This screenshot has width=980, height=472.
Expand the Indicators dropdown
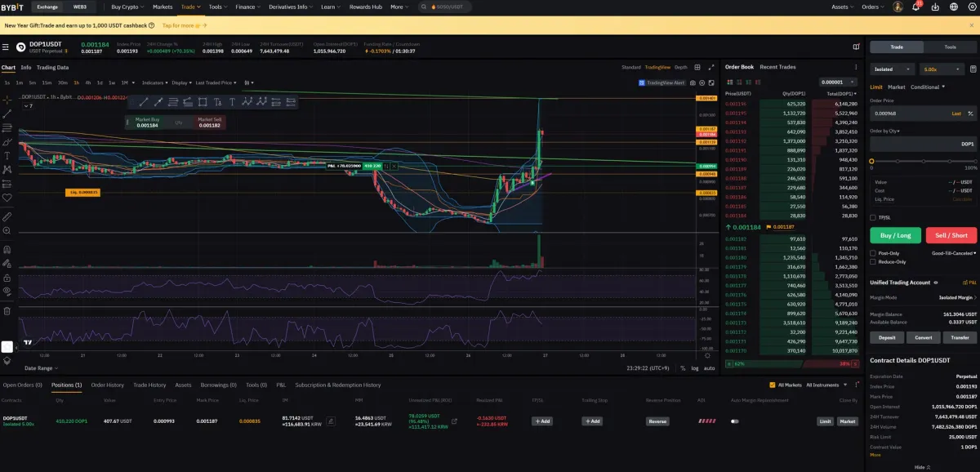(x=154, y=82)
